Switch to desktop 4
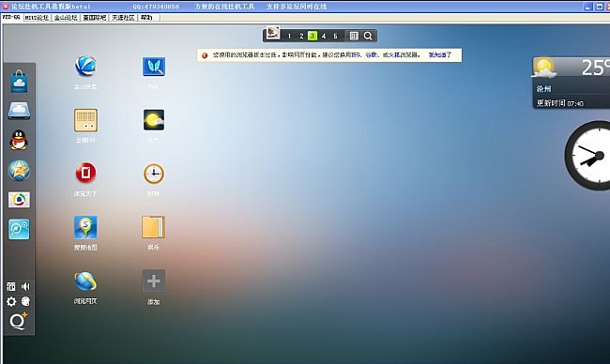The height and width of the screenshot is (364, 610). tap(324, 36)
